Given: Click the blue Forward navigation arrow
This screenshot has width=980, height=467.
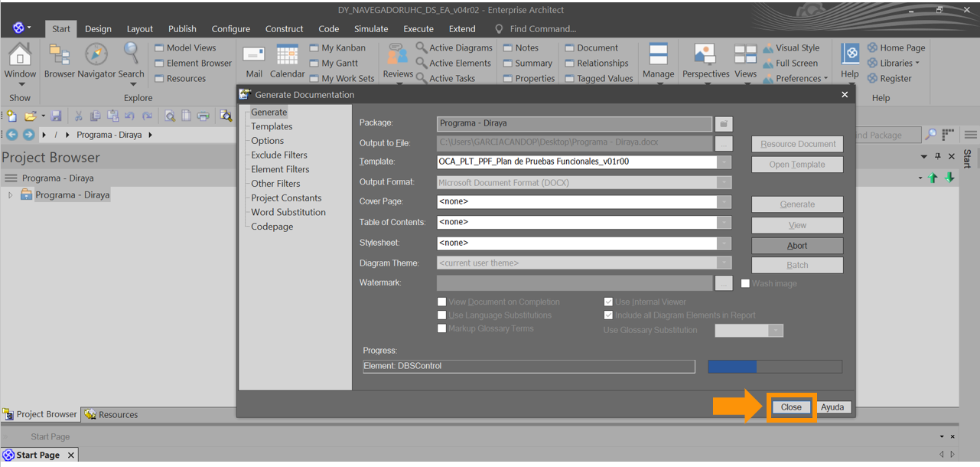Looking at the screenshot, I should click(28, 135).
